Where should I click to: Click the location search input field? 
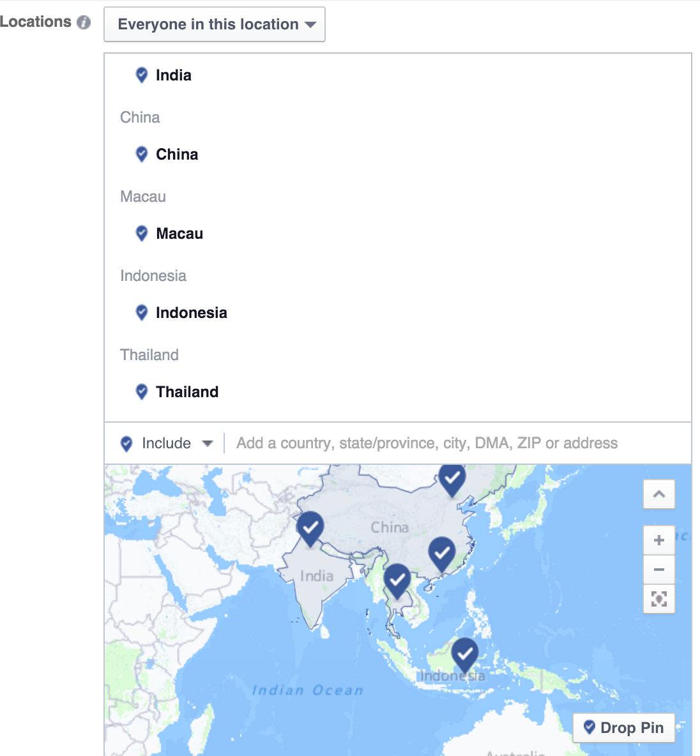(x=459, y=443)
